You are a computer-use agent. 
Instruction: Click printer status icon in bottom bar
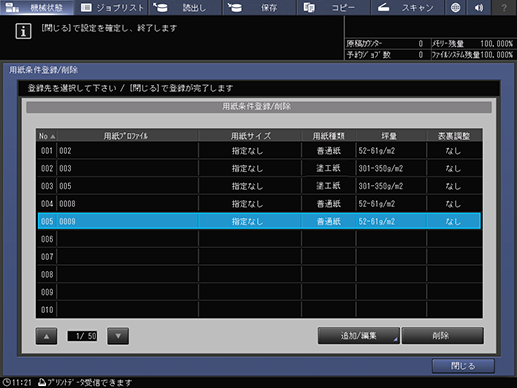pos(42,382)
